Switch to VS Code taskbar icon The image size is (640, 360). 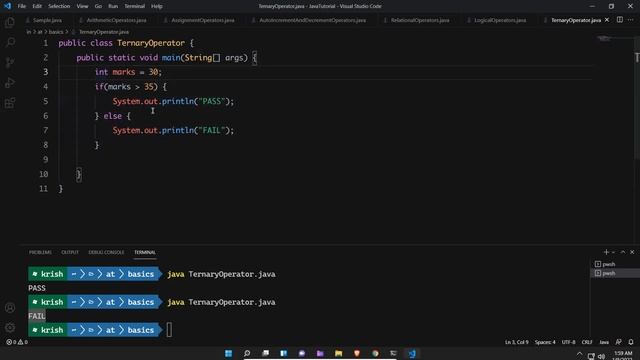click(412, 353)
